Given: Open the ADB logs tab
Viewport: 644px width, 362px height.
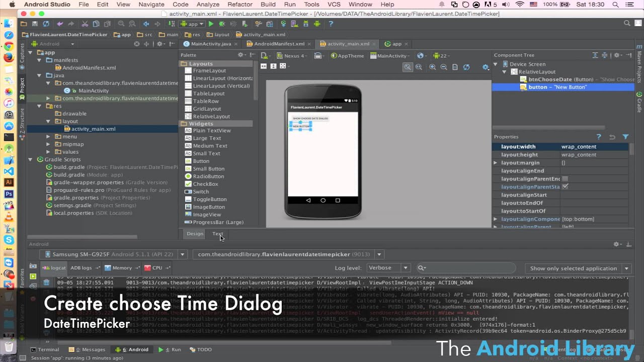Looking at the screenshot, I should [x=85, y=268].
